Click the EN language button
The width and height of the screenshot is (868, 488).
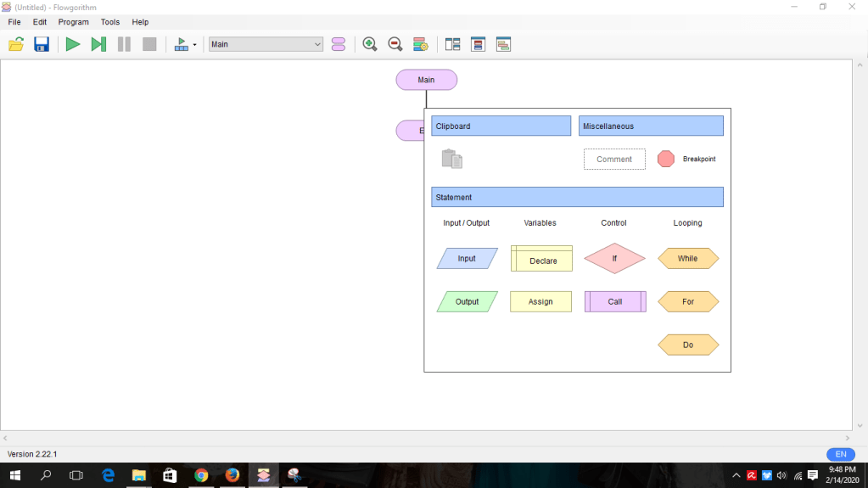[841, 454]
